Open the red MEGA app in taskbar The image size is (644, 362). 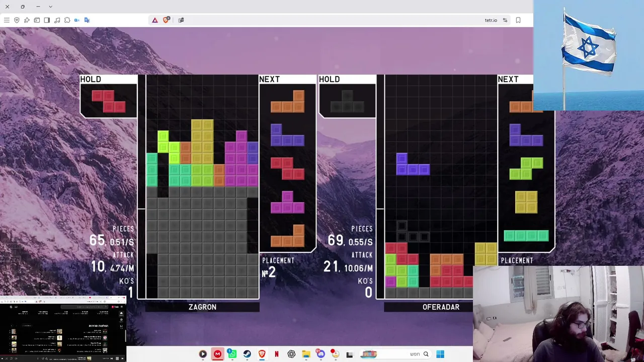pos(217,354)
